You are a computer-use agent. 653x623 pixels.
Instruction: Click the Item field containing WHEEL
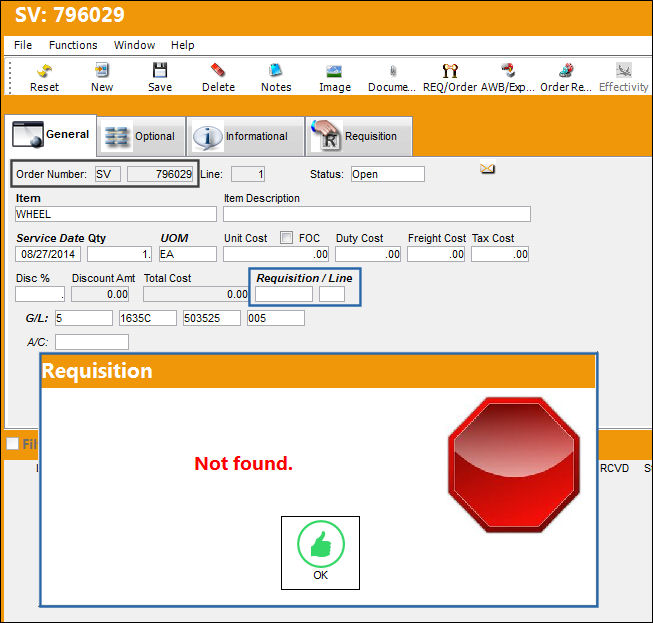click(x=116, y=214)
